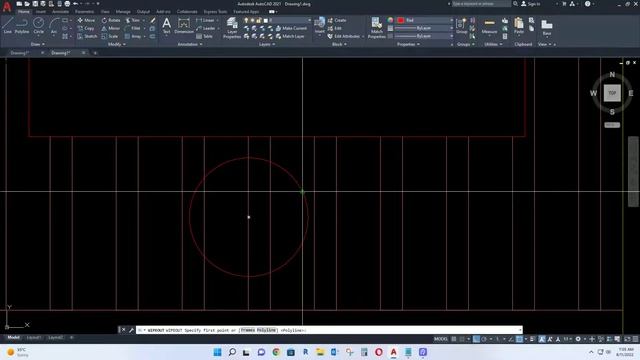The height and width of the screenshot is (360, 640).
Task: Click Create block button
Action: point(337,20)
